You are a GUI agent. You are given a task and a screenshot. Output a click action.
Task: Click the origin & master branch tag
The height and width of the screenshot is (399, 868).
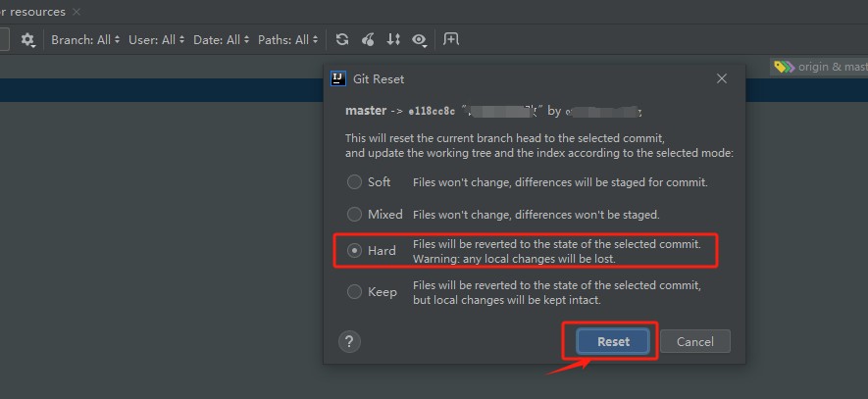tap(822, 67)
